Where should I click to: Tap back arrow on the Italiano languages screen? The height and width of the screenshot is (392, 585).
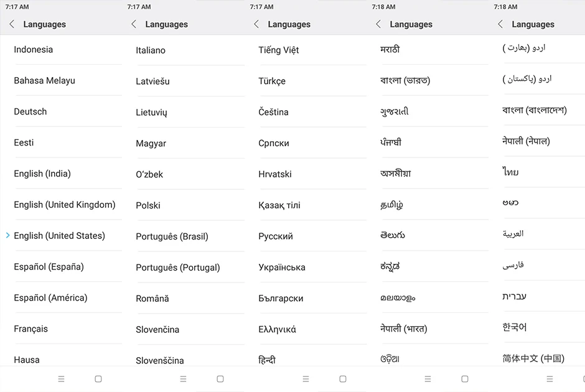coord(134,24)
